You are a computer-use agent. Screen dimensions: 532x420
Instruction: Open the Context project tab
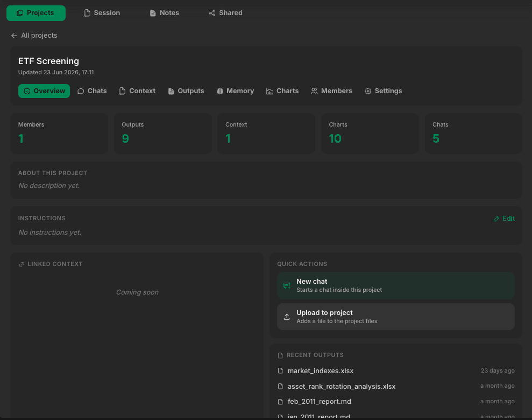137,91
